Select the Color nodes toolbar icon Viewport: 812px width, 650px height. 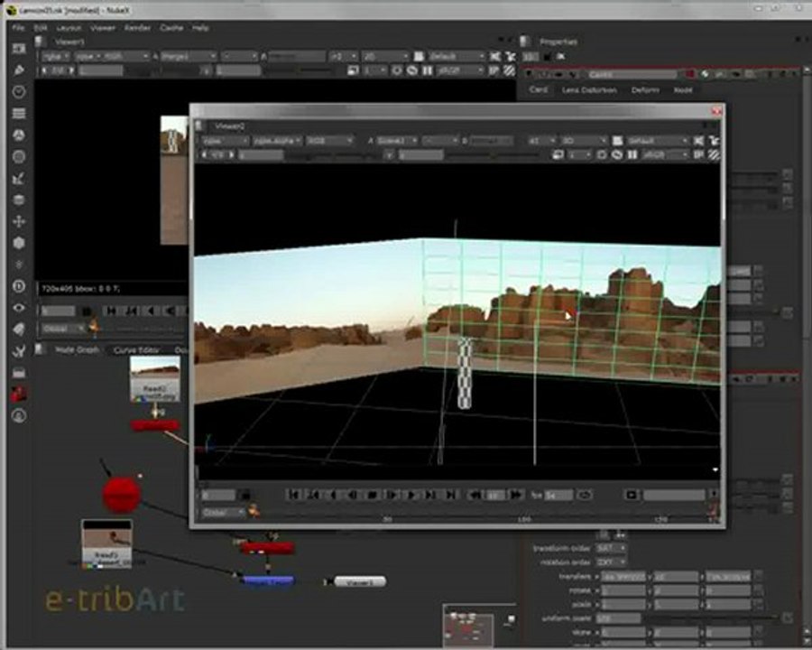(x=19, y=135)
